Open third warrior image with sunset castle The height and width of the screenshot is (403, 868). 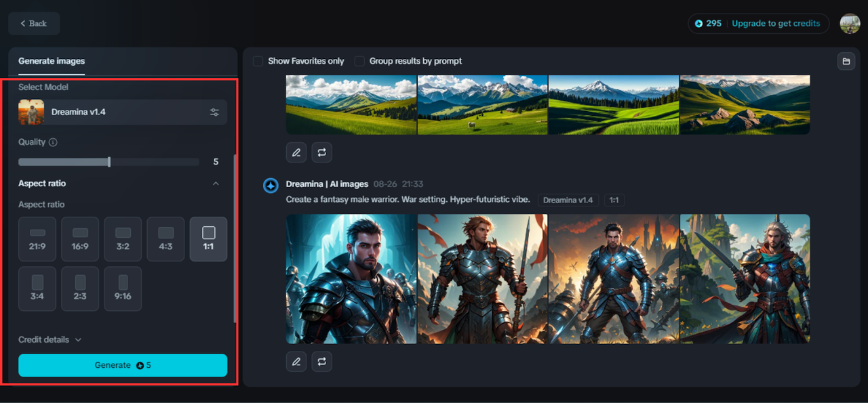[614, 279]
